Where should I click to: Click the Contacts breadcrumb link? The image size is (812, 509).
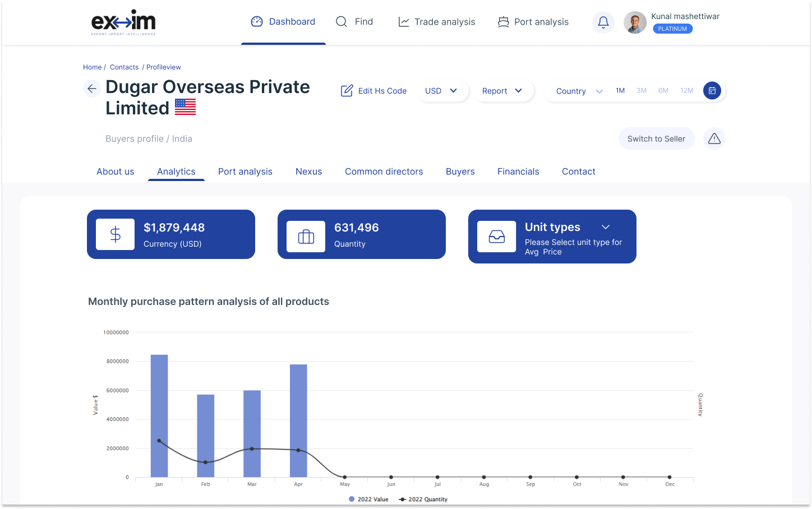[x=124, y=67]
